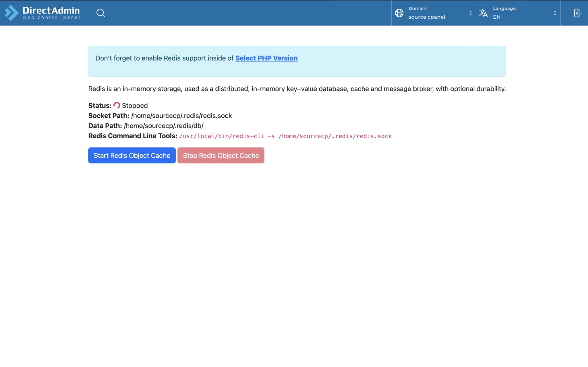The height and width of the screenshot is (367, 588).
Task: Click the Redis in-memory storage description
Action: pyautogui.click(x=297, y=89)
